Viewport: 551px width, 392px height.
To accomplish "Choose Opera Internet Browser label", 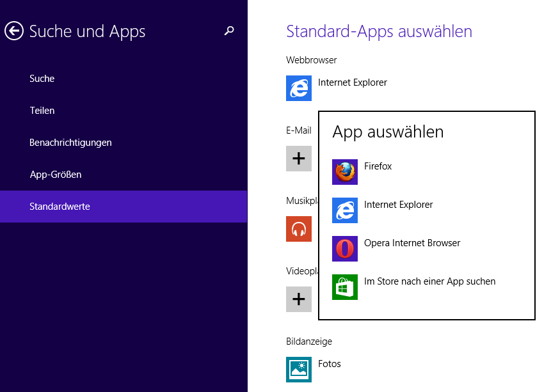I will coord(412,243).
